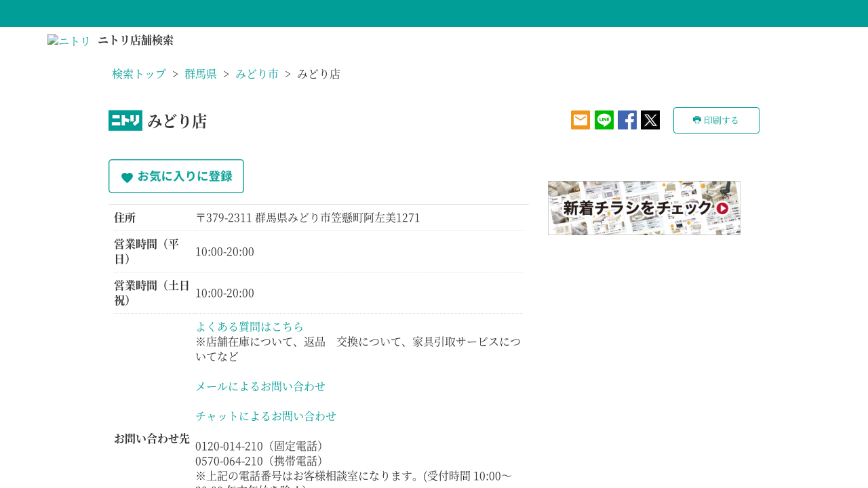The height and width of the screenshot is (488, 868).
Task: Share the store page on Facebook
Action: [x=627, y=120]
